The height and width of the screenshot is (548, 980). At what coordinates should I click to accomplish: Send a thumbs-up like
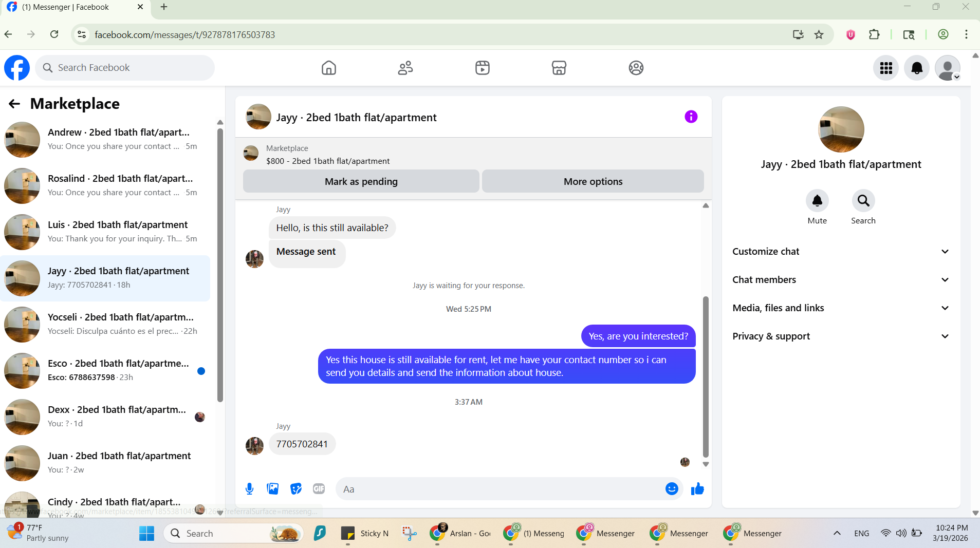tap(697, 489)
